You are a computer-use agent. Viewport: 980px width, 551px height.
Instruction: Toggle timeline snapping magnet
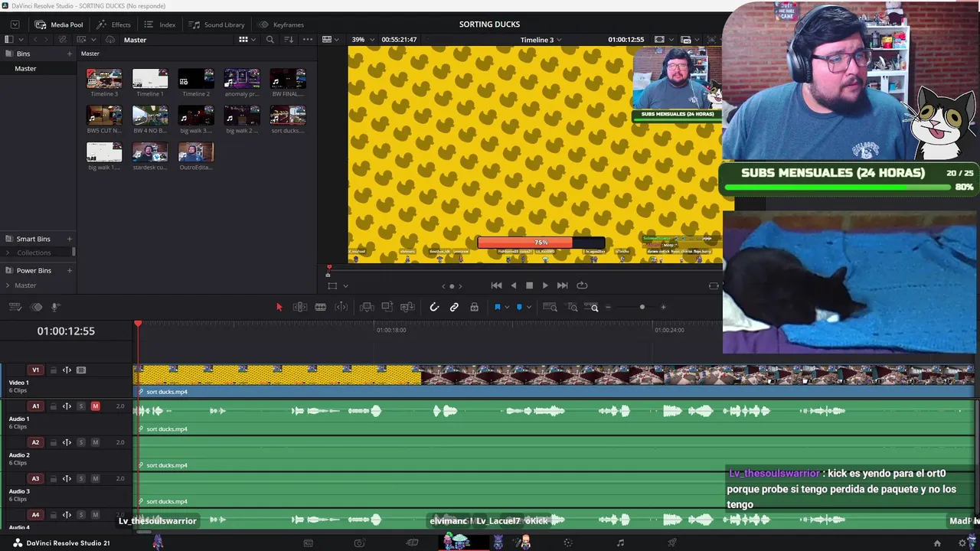pyautogui.click(x=434, y=307)
